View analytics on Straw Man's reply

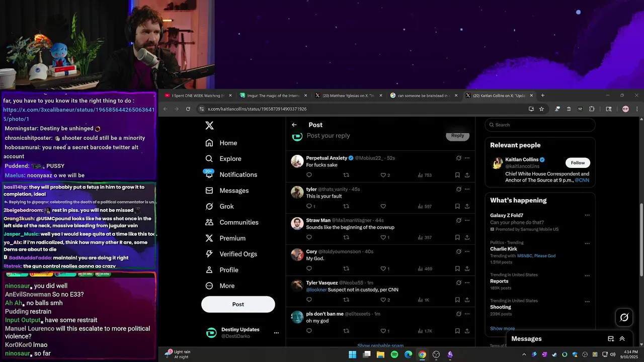click(424, 237)
